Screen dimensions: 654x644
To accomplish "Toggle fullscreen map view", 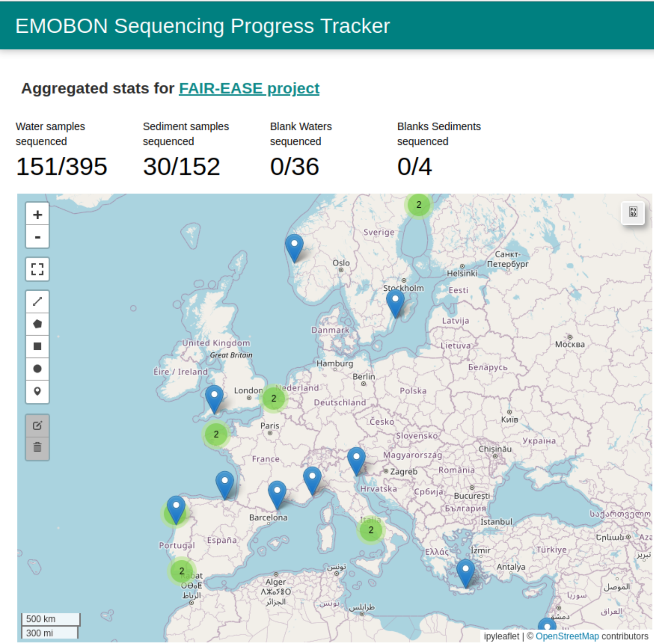I will click(x=38, y=269).
